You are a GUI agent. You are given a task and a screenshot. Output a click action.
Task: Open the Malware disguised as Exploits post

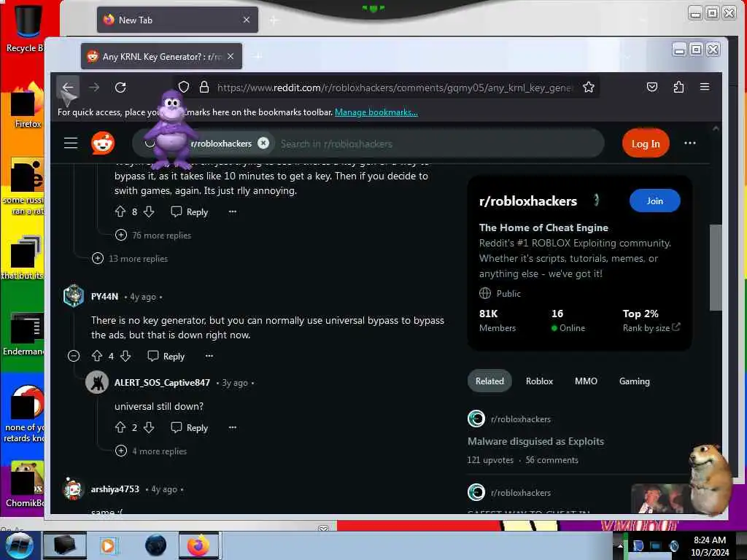click(535, 441)
